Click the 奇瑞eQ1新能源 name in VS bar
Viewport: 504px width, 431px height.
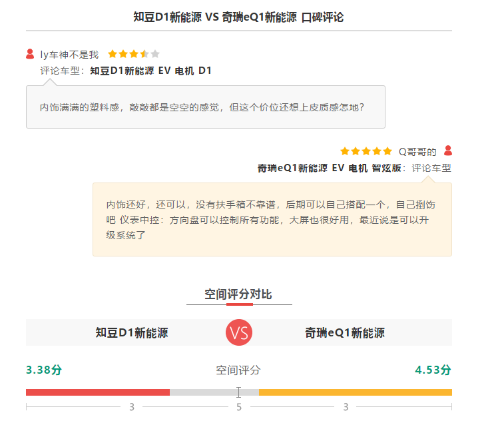345,332
